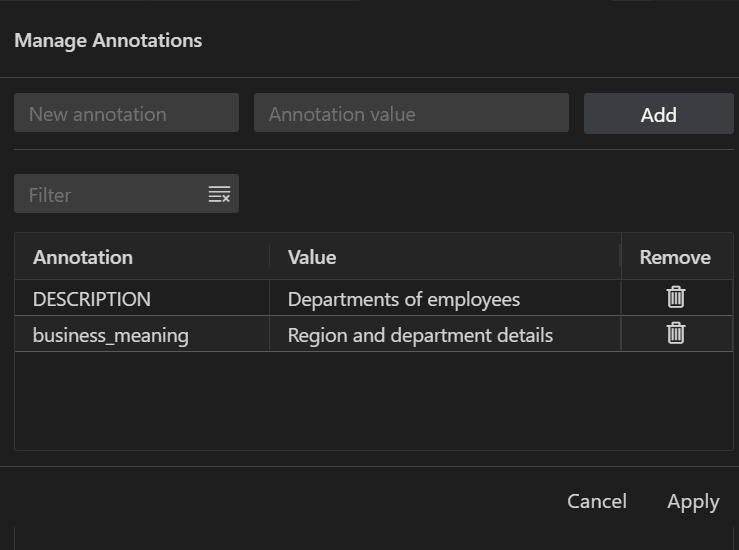Click the divider between Value and Remove headers
Viewport: 739px width, 550px height.
pyautogui.click(x=621, y=257)
